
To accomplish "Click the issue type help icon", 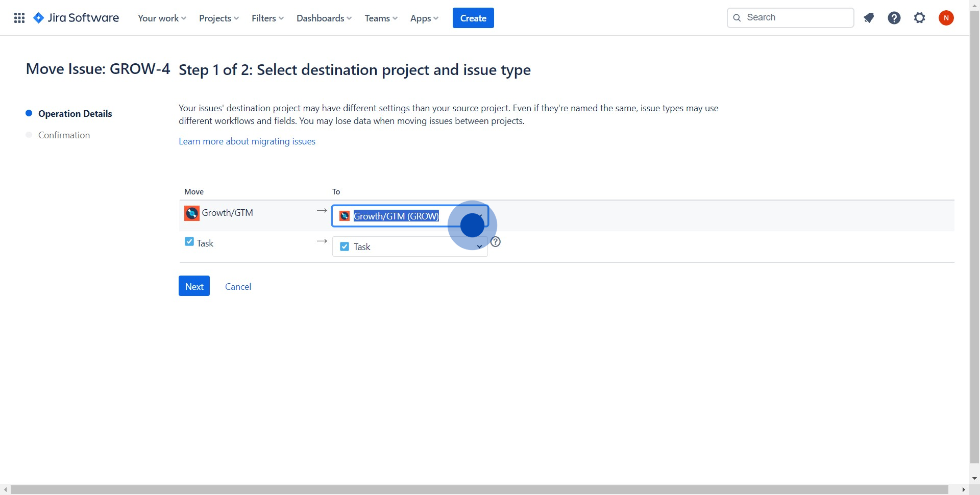I will 496,242.
